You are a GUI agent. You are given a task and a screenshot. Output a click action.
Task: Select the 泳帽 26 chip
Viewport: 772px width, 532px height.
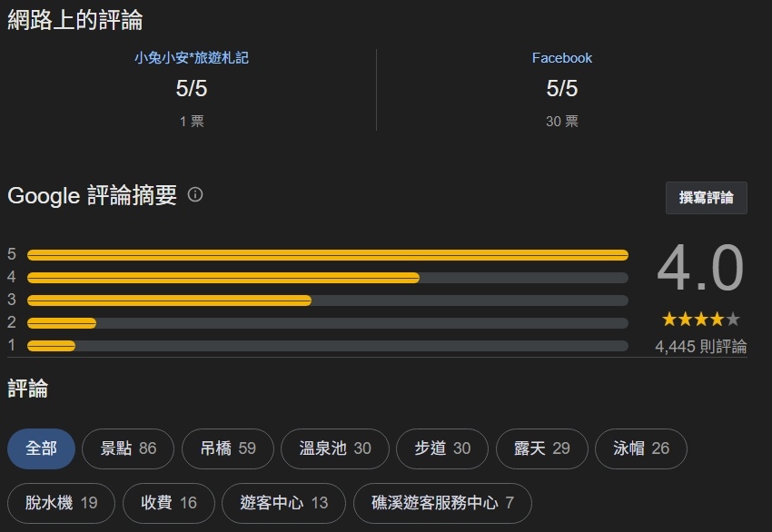click(640, 448)
